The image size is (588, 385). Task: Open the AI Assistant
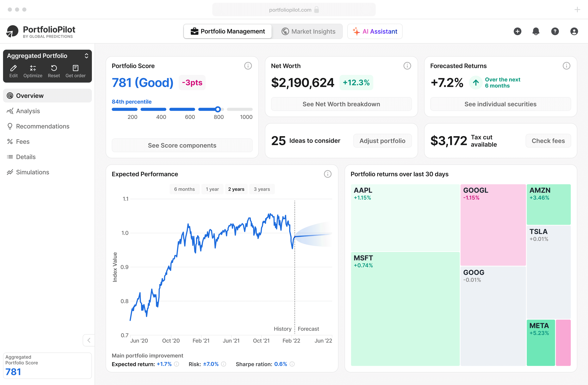(375, 31)
